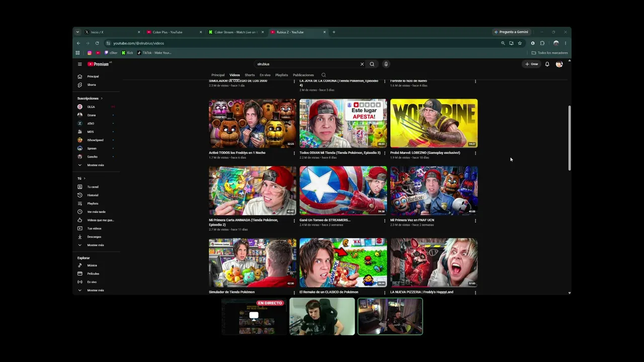Run search with the magnifier button

(x=372, y=64)
